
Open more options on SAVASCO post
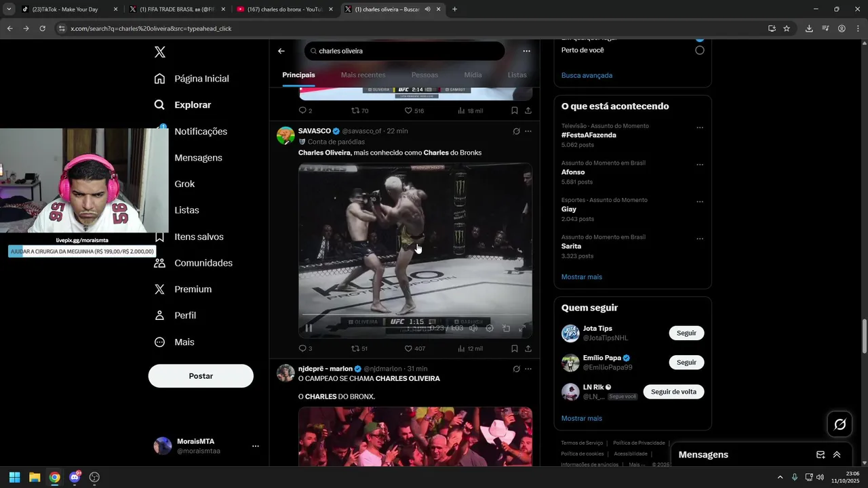pos(528,131)
